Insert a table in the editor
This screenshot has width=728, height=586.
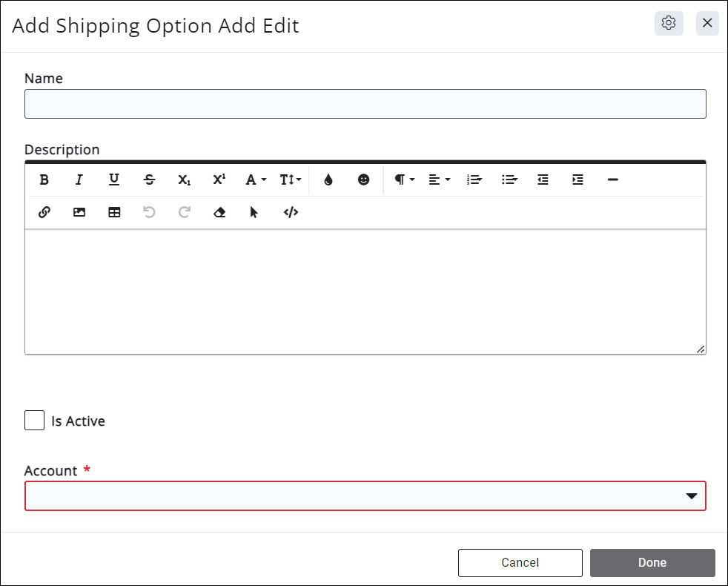tap(114, 212)
